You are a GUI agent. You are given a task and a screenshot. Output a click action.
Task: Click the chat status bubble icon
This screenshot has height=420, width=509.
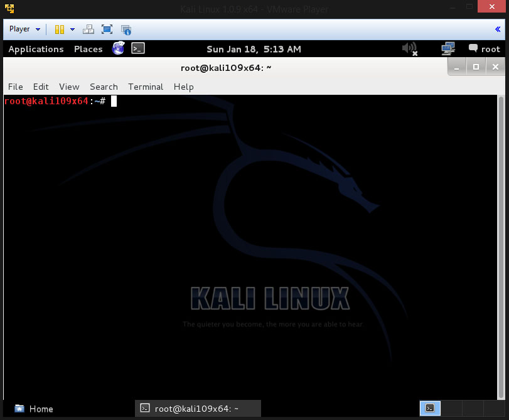pyautogui.click(x=473, y=48)
